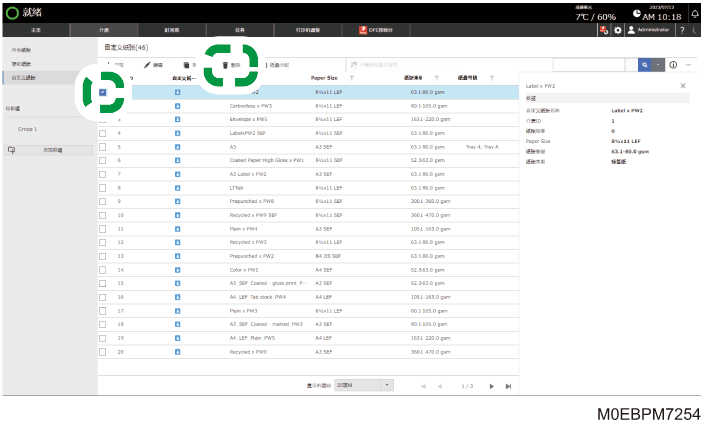
Task: Show details with the circled info icon
Action: click(673, 65)
